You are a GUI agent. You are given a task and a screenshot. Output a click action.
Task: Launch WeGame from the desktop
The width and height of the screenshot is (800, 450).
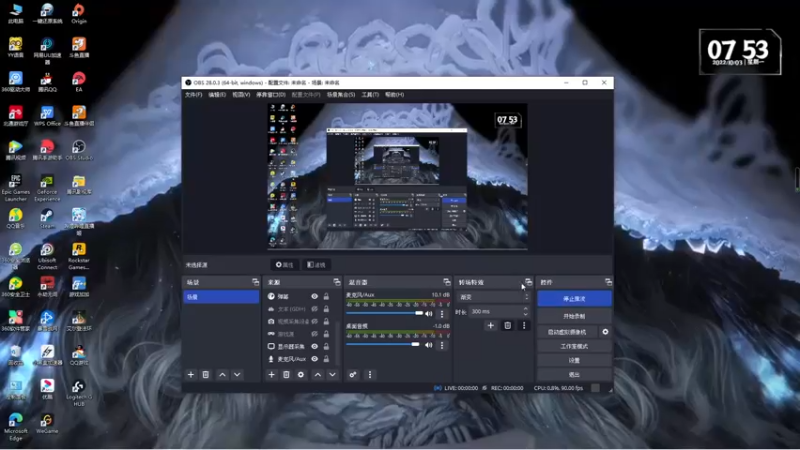click(47, 423)
